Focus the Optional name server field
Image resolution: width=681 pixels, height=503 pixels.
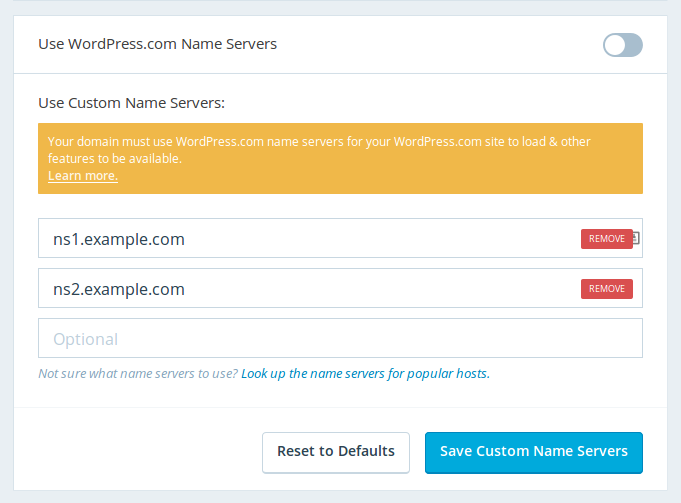[x=340, y=338]
